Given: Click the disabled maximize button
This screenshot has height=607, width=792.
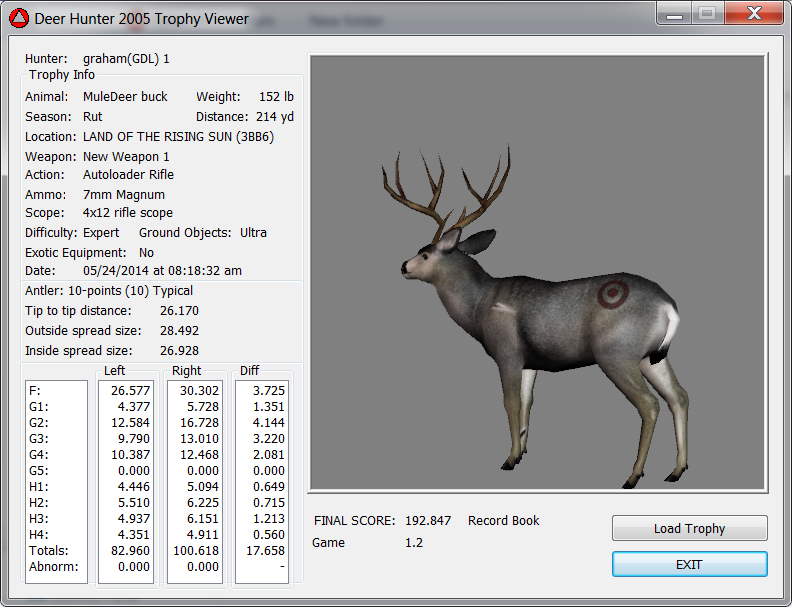Looking at the screenshot, I should 706,14.
